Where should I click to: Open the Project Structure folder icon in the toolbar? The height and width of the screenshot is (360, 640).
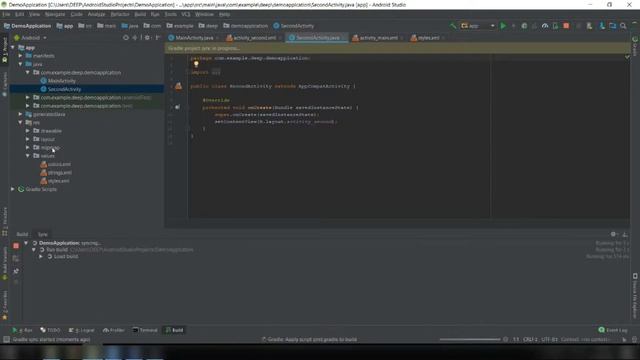[x=613, y=26]
